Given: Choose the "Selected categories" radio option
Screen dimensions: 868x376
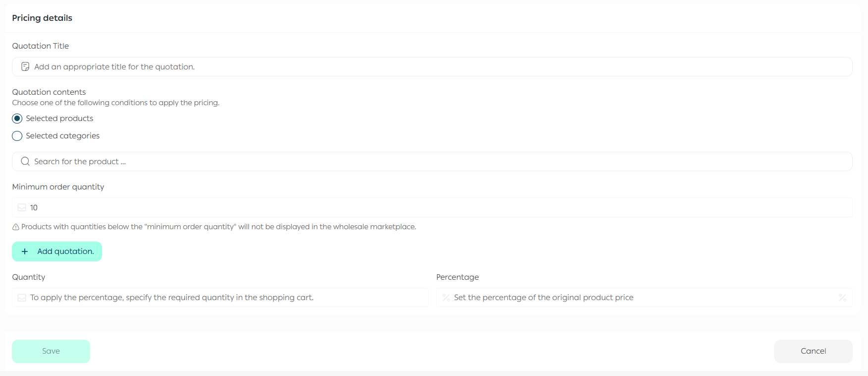Looking at the screenshot, I should 17,136.
